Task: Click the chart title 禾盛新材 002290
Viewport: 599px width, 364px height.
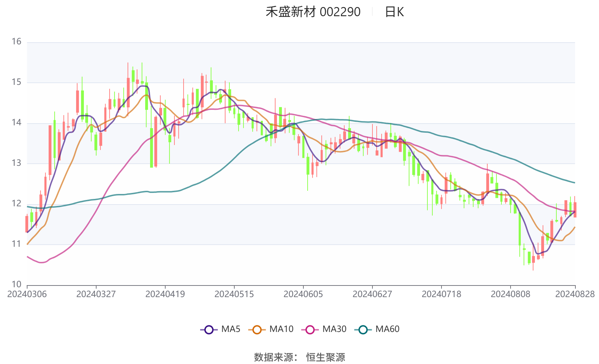Action: (x=313, y=12)
